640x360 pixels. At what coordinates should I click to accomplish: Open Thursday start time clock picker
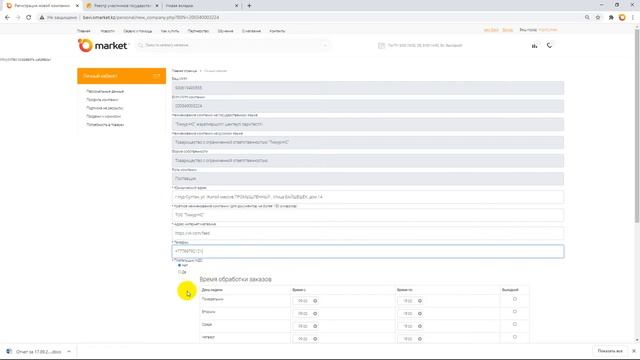coord(315,339)
